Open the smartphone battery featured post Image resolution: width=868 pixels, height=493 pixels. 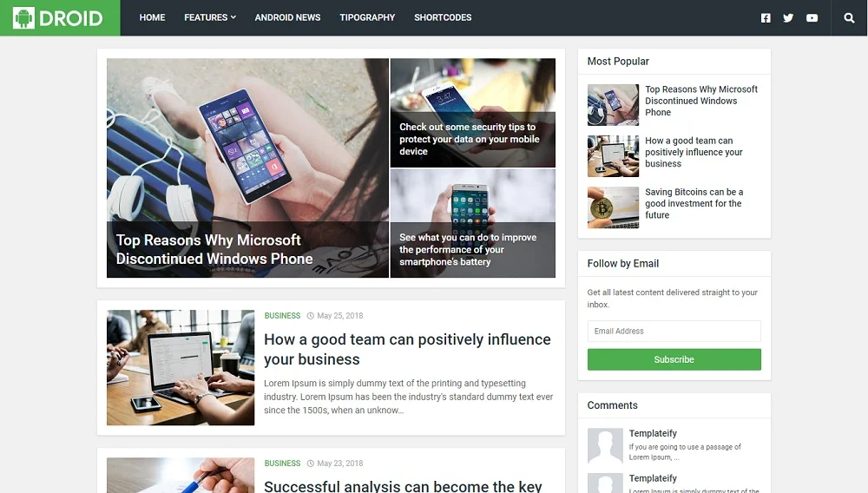pyautogui.click(x=473, y=224)
